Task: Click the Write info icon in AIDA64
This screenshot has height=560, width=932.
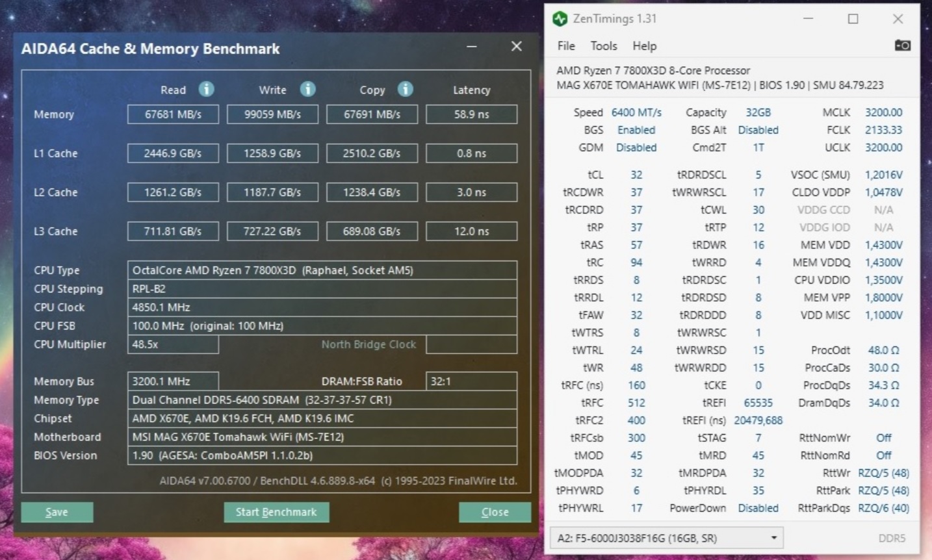Action: pyautogui.click(x=307, y=89)
